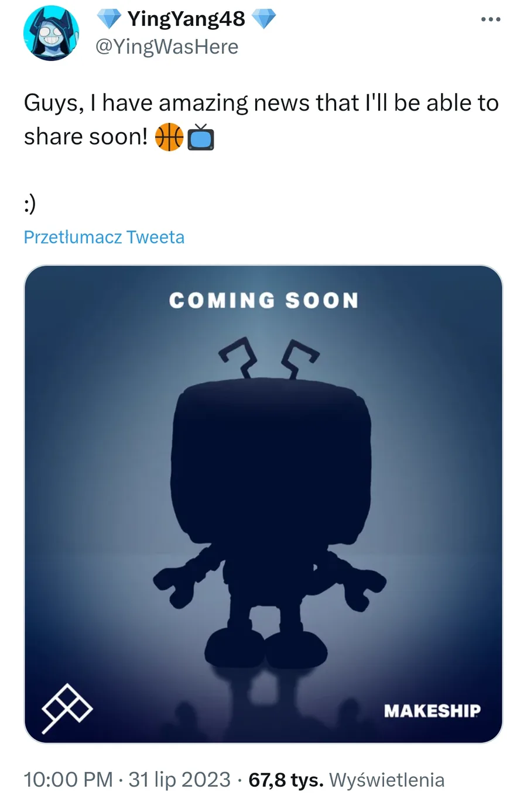Open the @YingWasHere handle link
The width and height of the screenshot is (527, 812).
coord(167,47)
